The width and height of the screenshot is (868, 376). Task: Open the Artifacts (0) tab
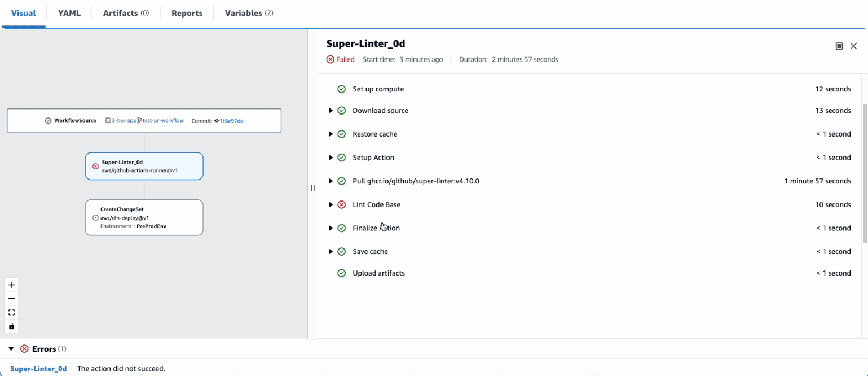(x=126, y=13)
